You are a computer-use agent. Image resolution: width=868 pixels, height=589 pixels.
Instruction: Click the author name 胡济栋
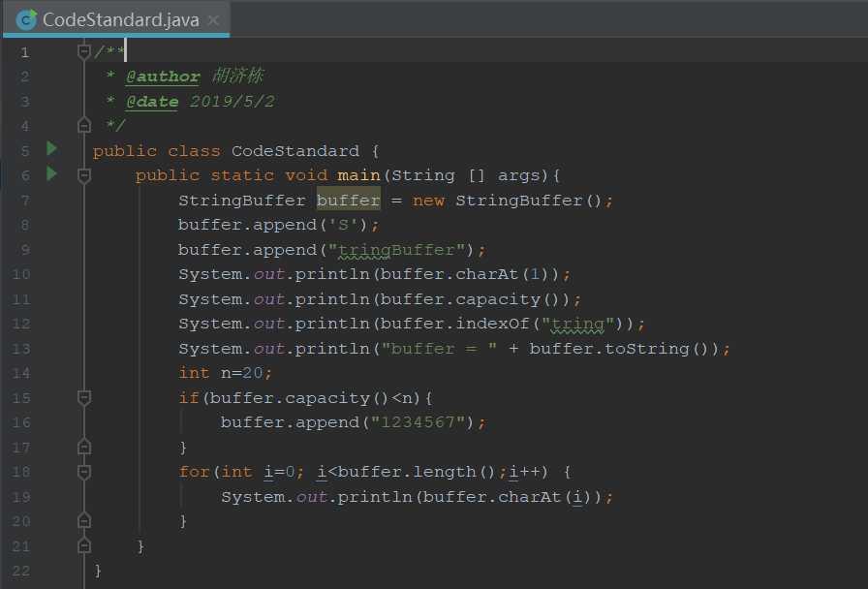pyautogui.click(x=238, y=76)
